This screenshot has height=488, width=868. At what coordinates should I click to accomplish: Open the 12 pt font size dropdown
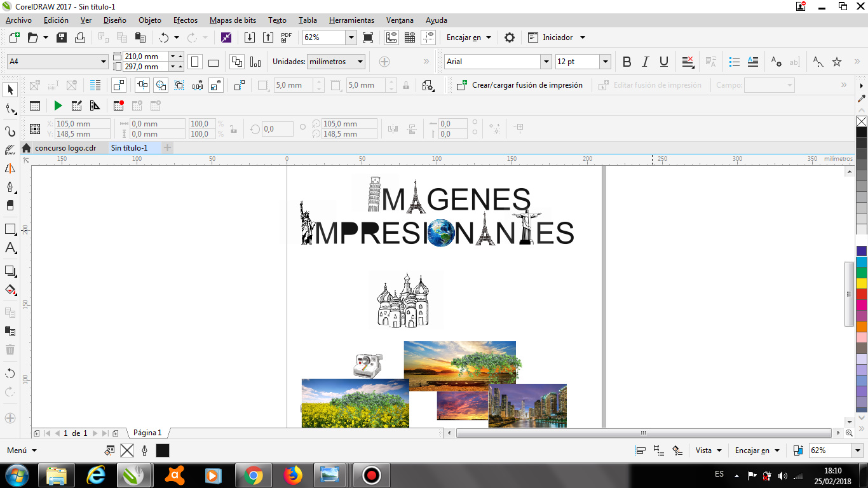pos(605,62)
